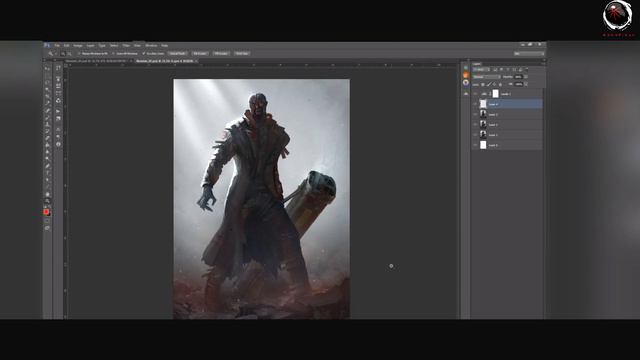Click the Fill Screen button
This screenshot has width=640, height=360.
tap(221, 53)
